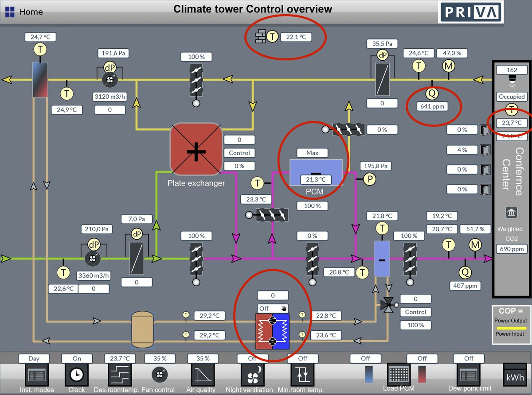Image resolution: width=532 pixels, height=395 pixels.
Task: Click the Fan control 35 % field
Action: tap(160, 358)
